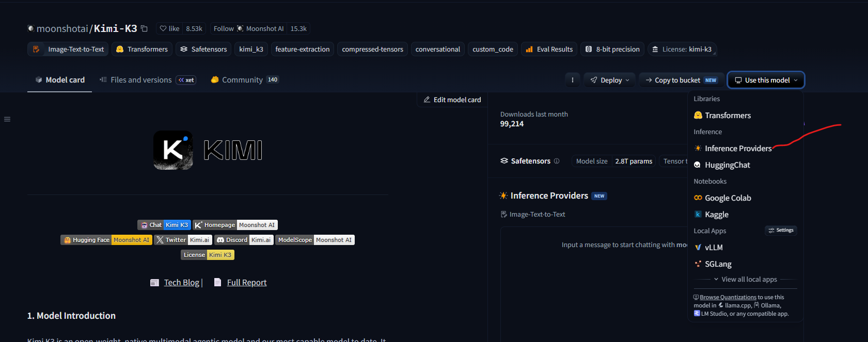This screenshot has height=342, width=868.
Task: Choose Google Colab notebook option
Action: point(745,198)
